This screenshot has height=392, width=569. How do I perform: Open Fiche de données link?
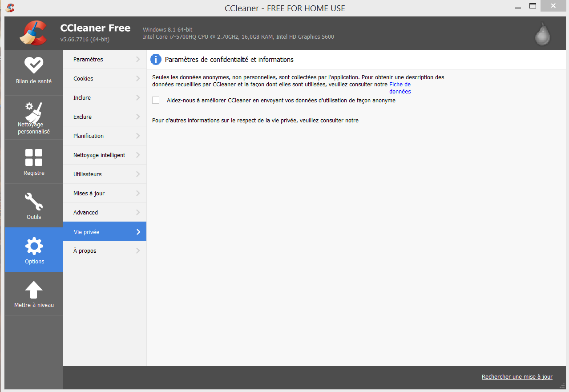(x=400, y=88)
